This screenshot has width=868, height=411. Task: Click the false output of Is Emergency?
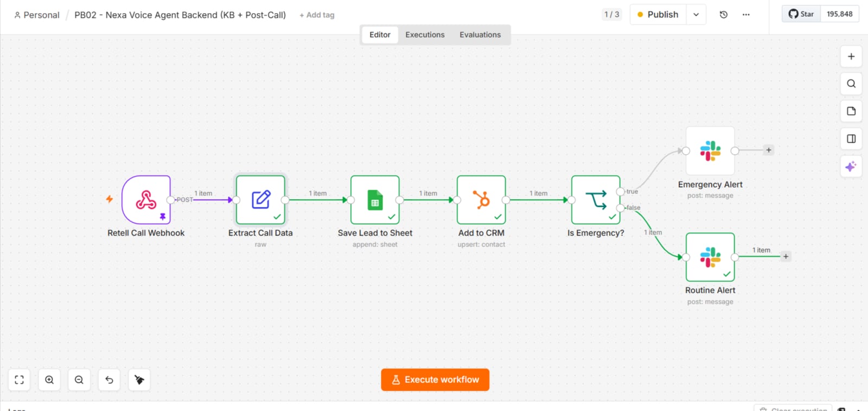click(x=621, y=208)
